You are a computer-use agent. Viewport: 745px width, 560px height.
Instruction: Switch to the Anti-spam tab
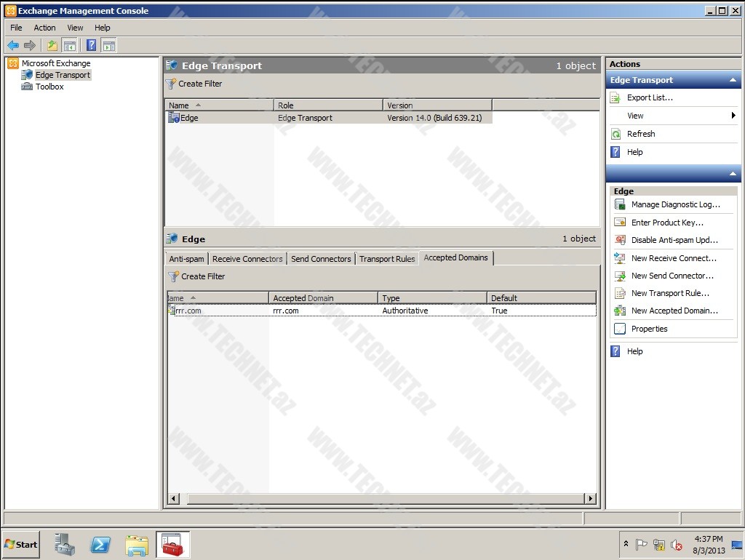(x=186, y=259)
